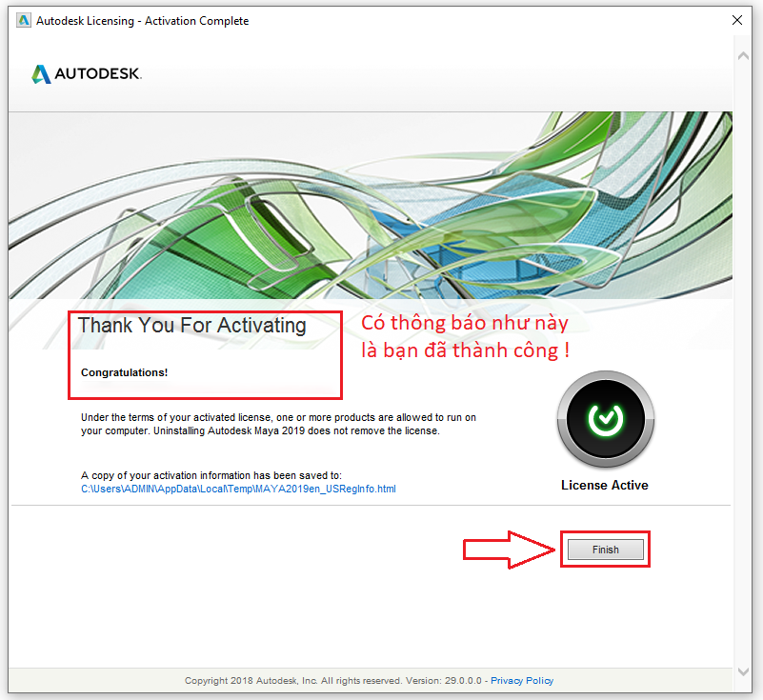This screenshot has height=700, width=763.
Task: Click the Autodesk logo
Action: click(85, 73)
